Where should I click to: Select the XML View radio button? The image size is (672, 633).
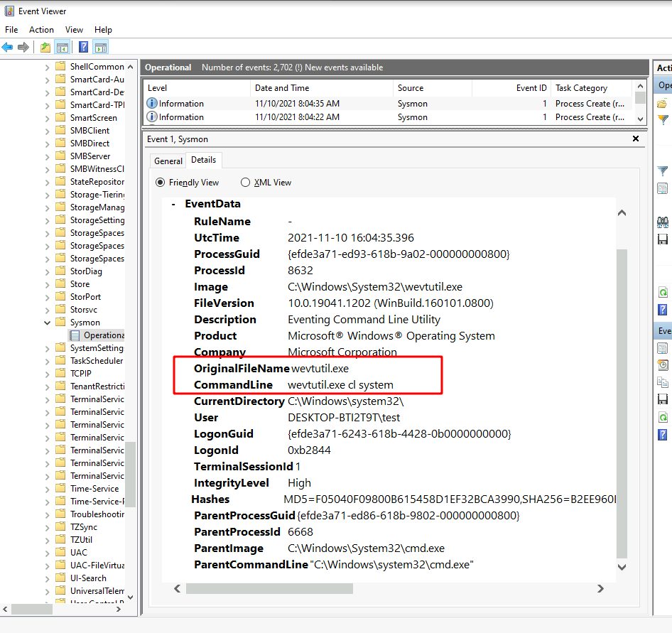[x=246, y=183]
